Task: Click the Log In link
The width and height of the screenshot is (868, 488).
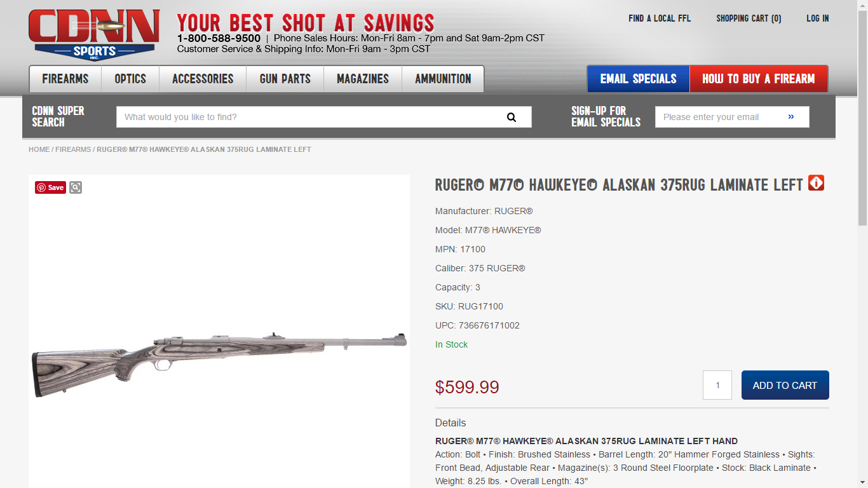Action: coord(818,18)
